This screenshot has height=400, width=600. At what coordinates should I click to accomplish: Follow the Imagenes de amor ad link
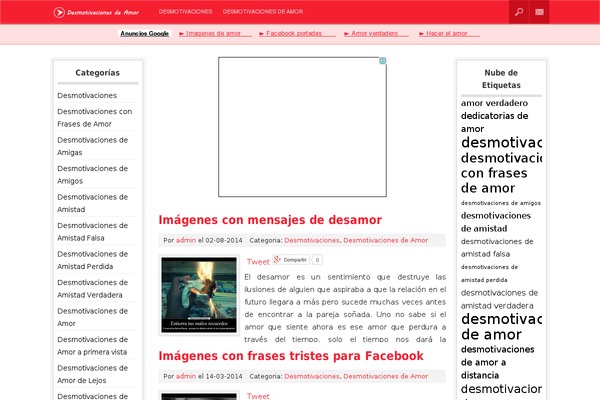point(215,34)
